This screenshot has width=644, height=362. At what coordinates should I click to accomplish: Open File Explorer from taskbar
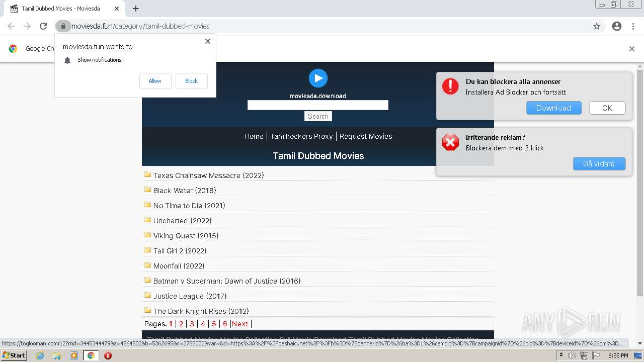click(57, 355)
